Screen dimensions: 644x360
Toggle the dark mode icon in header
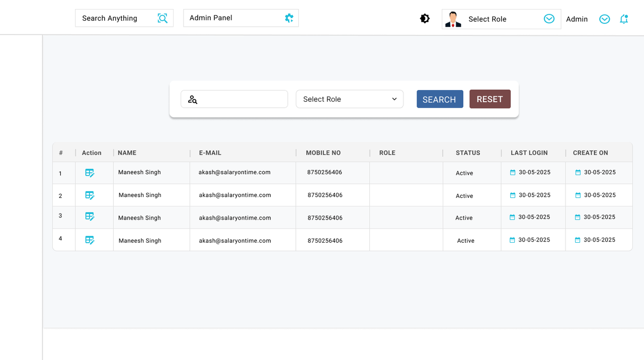[425, 18]
